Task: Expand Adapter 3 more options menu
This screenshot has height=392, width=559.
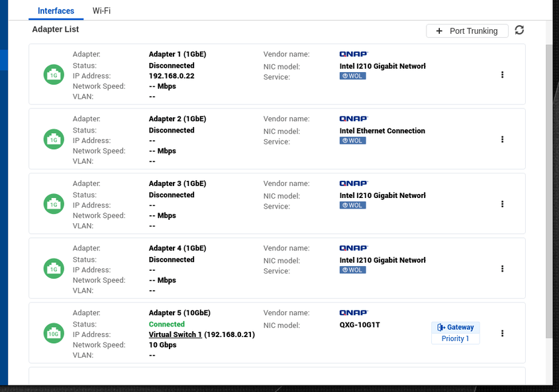Action: tap(502, 204)
